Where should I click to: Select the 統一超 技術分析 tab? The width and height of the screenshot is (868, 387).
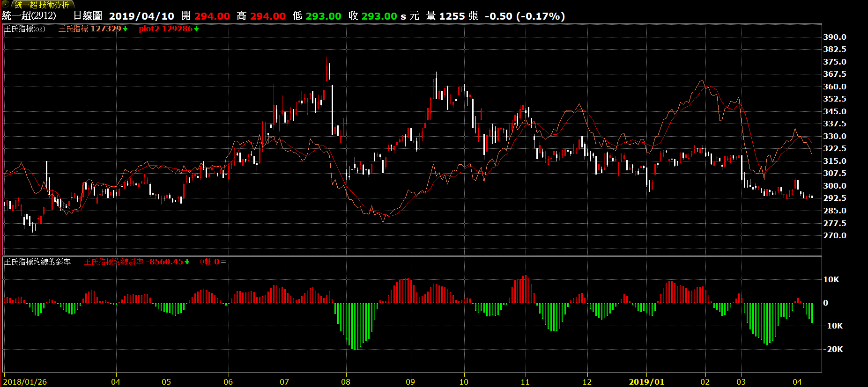[x=41, y=5]
